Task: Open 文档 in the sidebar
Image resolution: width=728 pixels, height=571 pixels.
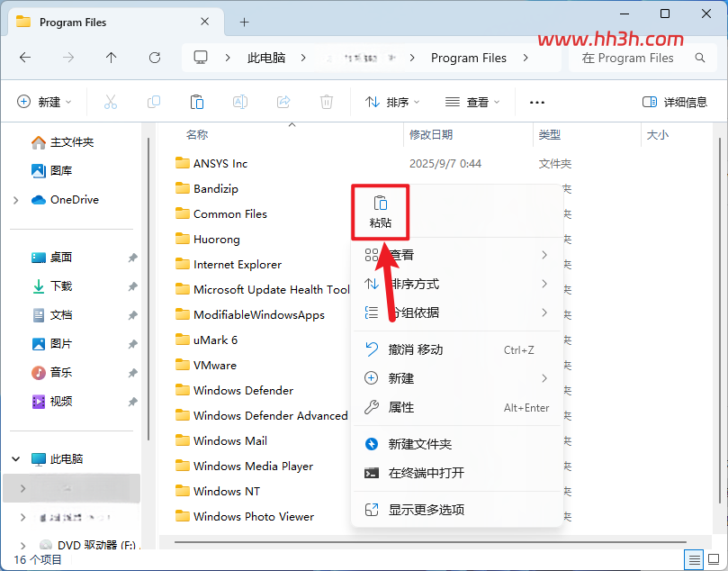Action: (51, 315)
